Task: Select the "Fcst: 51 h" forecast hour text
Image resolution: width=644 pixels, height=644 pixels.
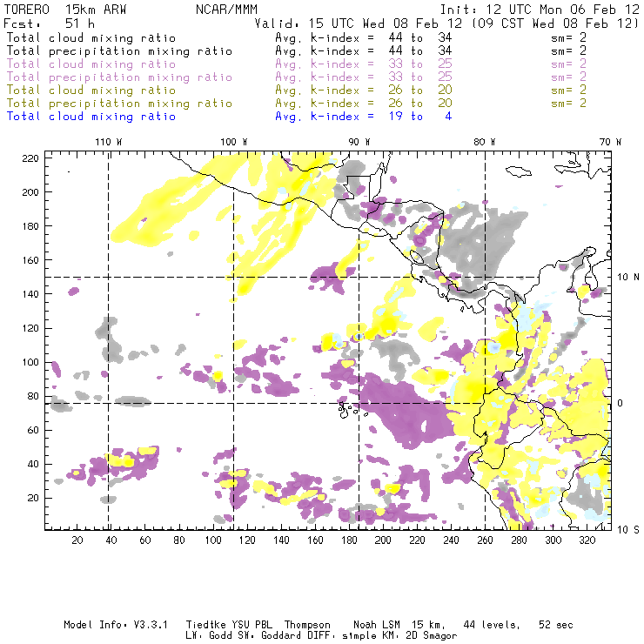Action: coord(50,23)
